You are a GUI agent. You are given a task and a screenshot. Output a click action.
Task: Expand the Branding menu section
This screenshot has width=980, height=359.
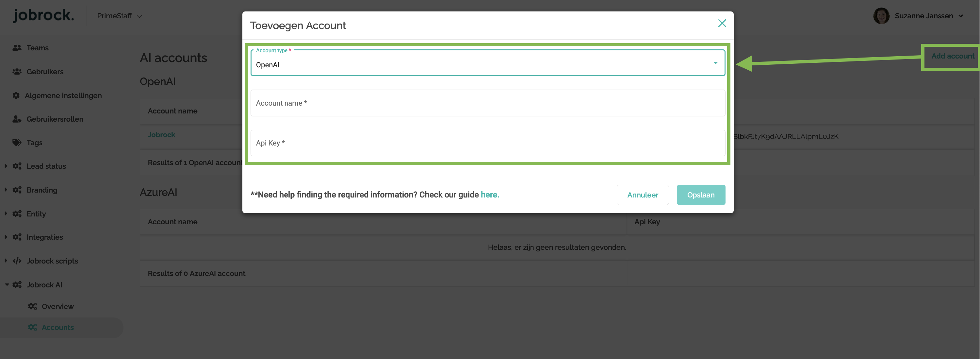(x=6, y=190)
